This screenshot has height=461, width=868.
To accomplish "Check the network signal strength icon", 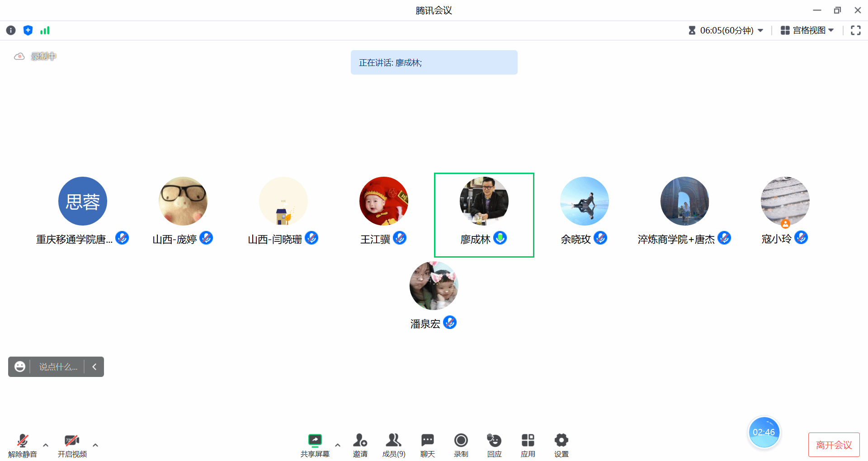I will pyautogui.click(x=45, y=30).
